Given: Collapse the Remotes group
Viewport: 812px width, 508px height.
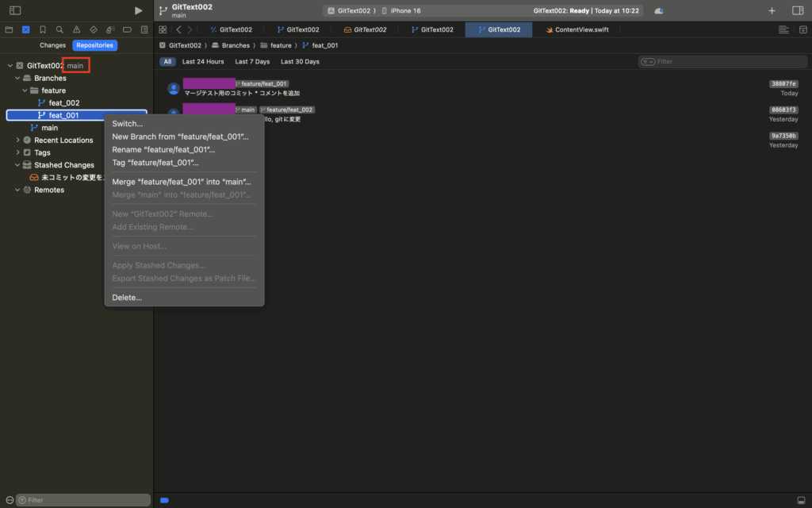Looking at the screenshot, I should tap(17, 190).
